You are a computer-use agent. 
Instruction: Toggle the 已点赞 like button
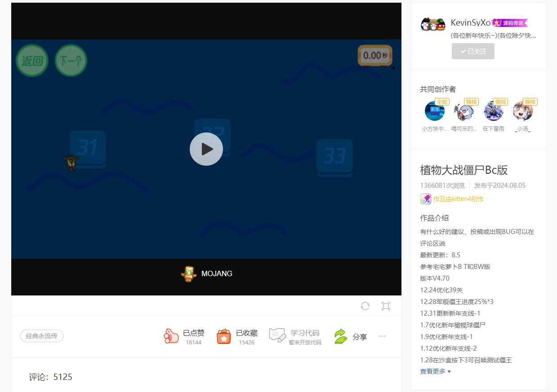click(x=184, y=336)
